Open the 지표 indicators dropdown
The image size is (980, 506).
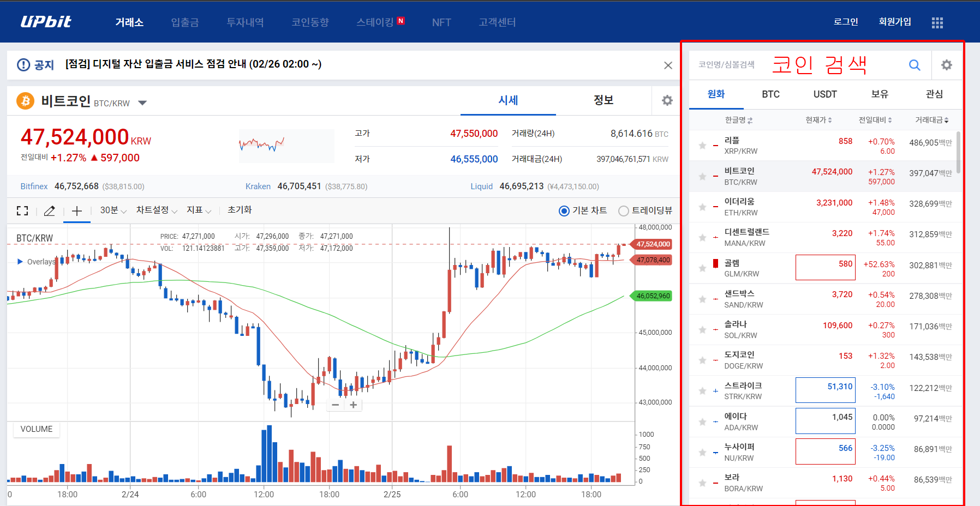(x=199, y=210)
